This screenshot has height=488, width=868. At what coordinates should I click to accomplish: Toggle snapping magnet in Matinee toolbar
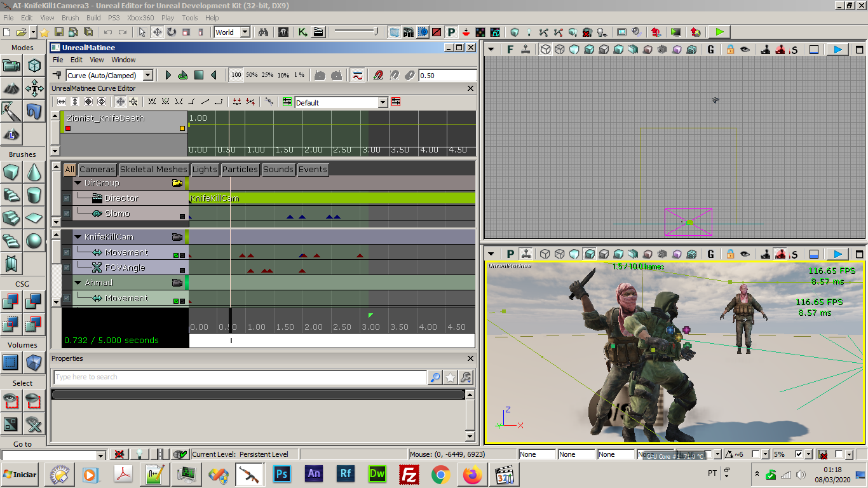378,75
